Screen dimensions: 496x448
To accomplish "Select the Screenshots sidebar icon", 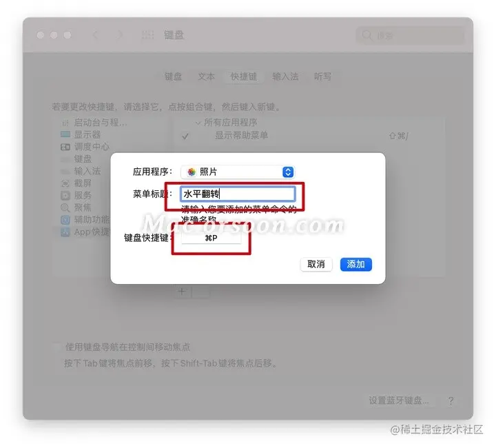I will pyautogui.click(x=65, y=183).
